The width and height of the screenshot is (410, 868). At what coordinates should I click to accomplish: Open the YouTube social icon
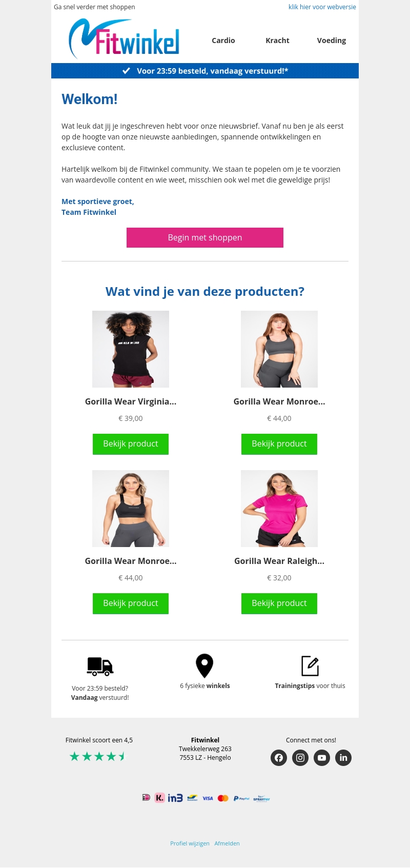(x=322, y=758)
